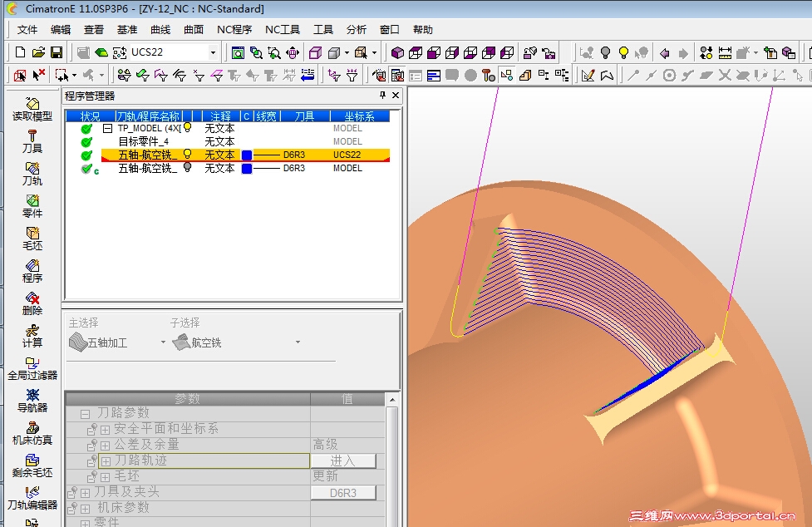Open the 编辑 menu
The height and width of the screenshot is (527, 812).
(x=61, y=29)
